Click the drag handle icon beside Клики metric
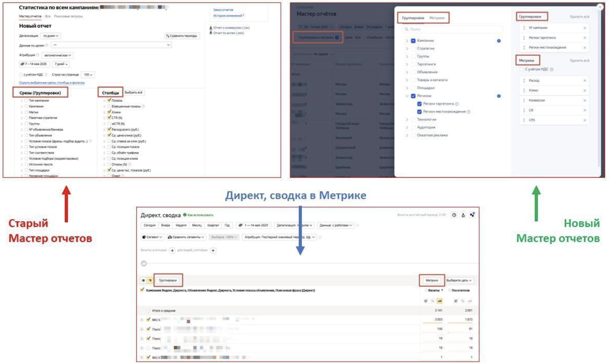Screen dimensions: 609x364 pyautogui.click(x=524, y=90)
